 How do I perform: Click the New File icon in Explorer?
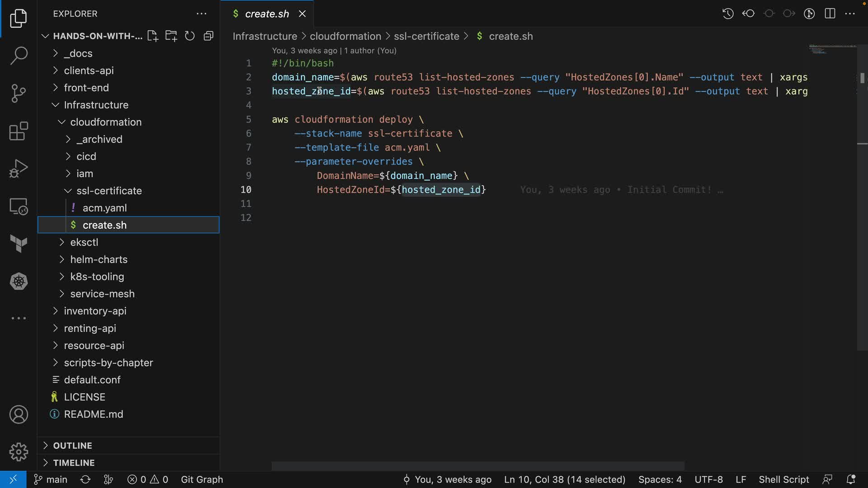coord(152,36)
